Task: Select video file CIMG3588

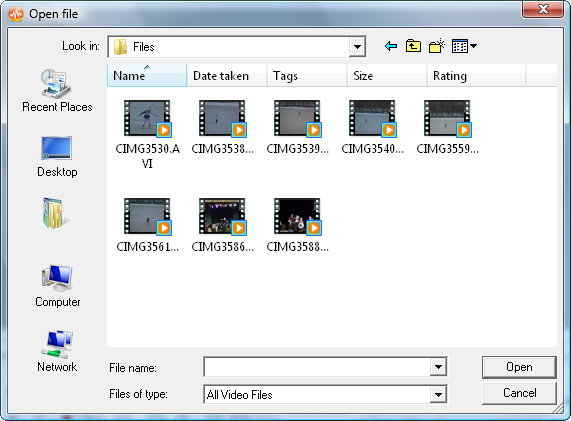Action: (298, 226)
